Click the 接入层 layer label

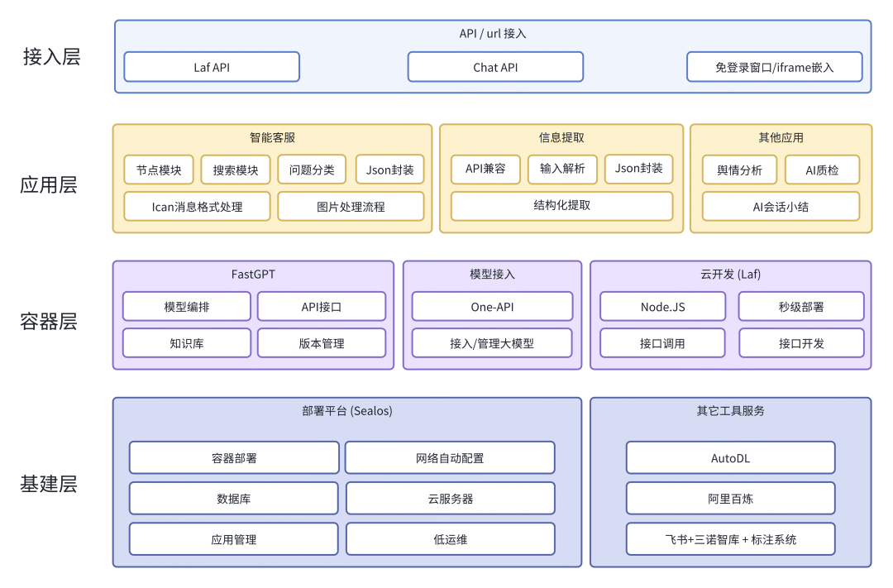pyautogui.click(x=52, y=57)
